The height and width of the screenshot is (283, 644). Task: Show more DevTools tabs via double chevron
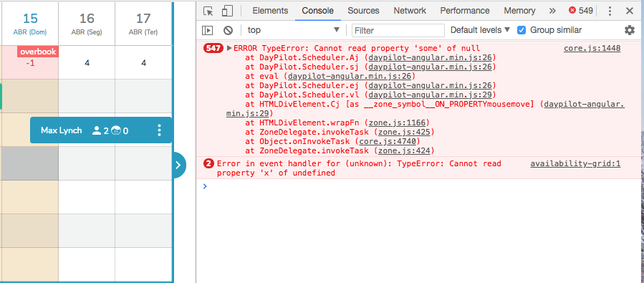coord(552,11)
